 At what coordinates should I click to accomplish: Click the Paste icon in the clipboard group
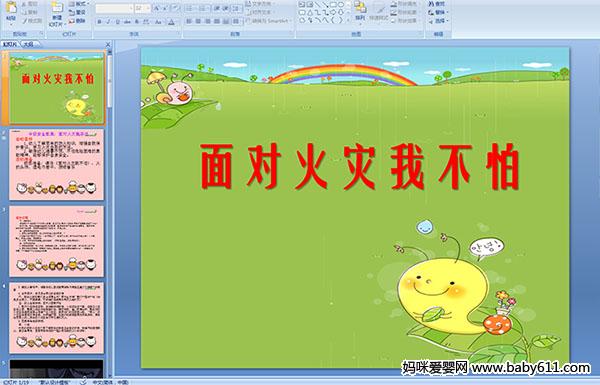[x=11, y=8]
